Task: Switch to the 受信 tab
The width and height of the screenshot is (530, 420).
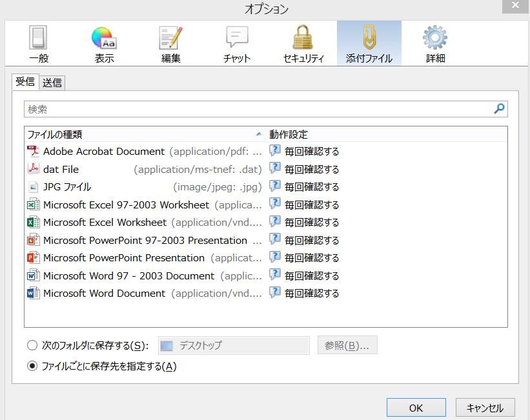Action: (25, 82)
